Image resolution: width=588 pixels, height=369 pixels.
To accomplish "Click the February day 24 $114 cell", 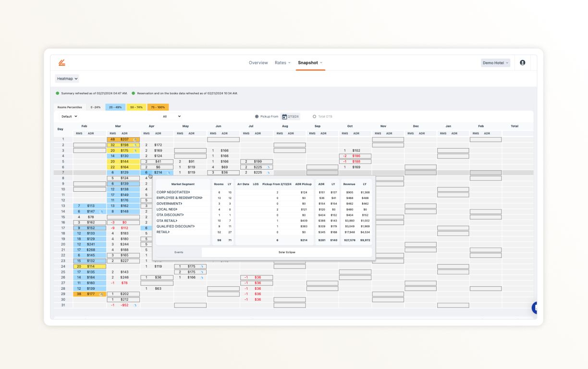I will (x=89, y=266).
